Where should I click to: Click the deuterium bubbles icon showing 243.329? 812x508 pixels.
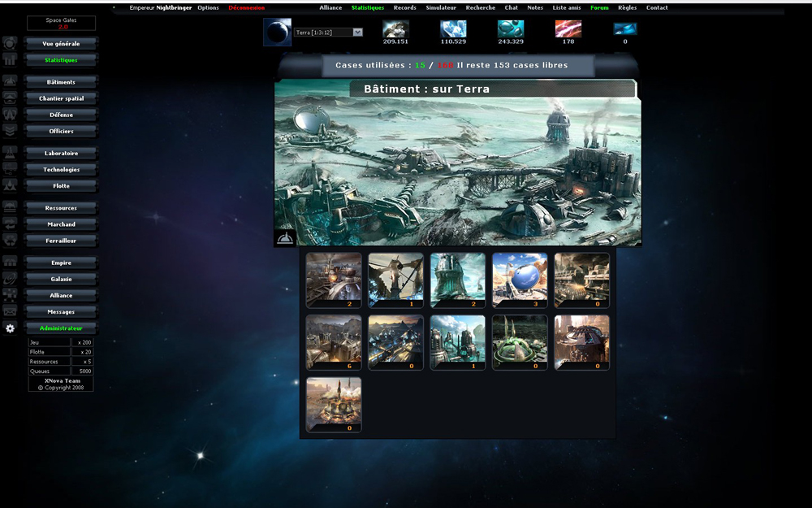[x=511, y=28]
